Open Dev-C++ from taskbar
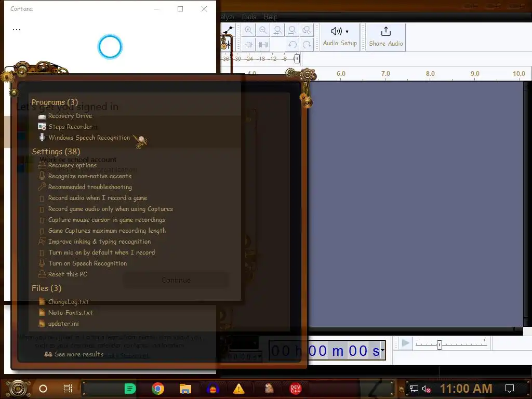532x399 pixels. click(x=296, y=389)
